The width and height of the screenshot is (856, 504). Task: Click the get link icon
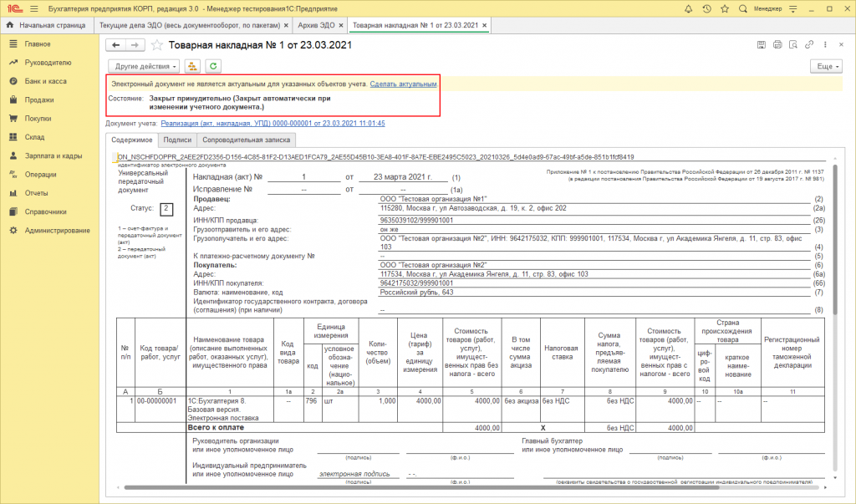click(x=809, y=45)
